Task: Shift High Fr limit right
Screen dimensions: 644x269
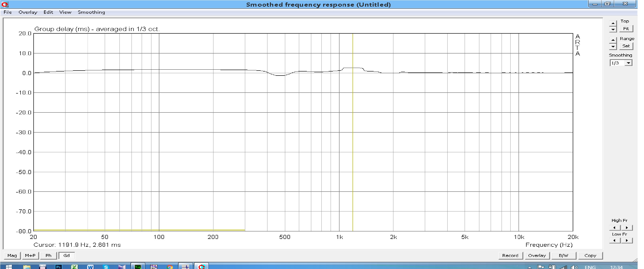Action: tap(627, 228)
